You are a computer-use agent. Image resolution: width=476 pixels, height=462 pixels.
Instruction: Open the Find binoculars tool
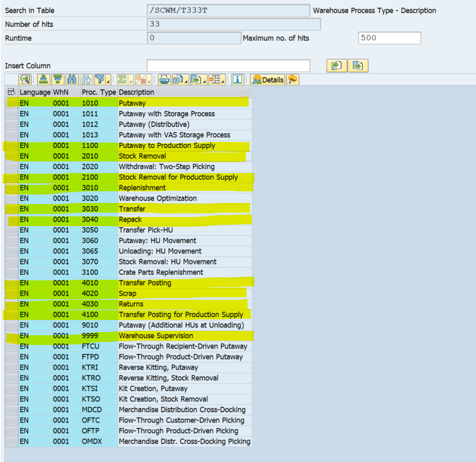(73, 80)
